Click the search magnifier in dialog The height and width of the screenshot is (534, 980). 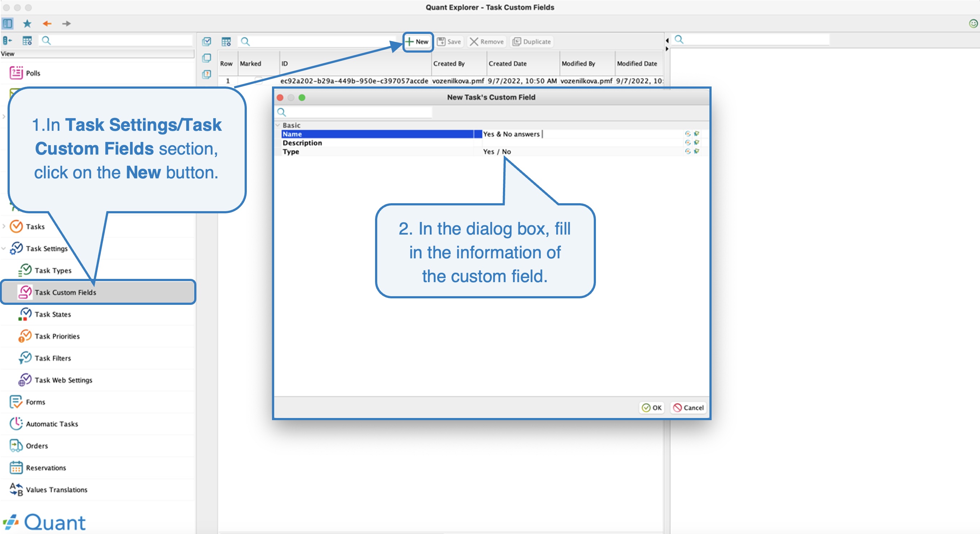[281, 112]
